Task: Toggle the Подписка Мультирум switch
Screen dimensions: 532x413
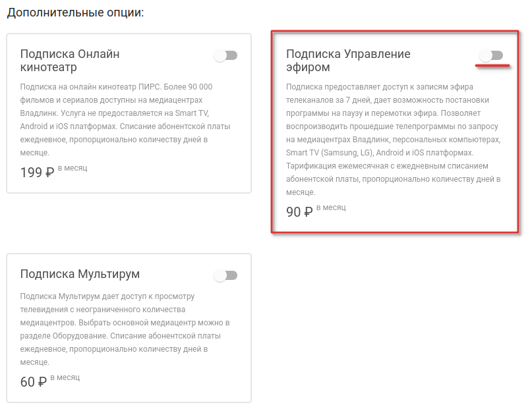Action: [225, 275]
